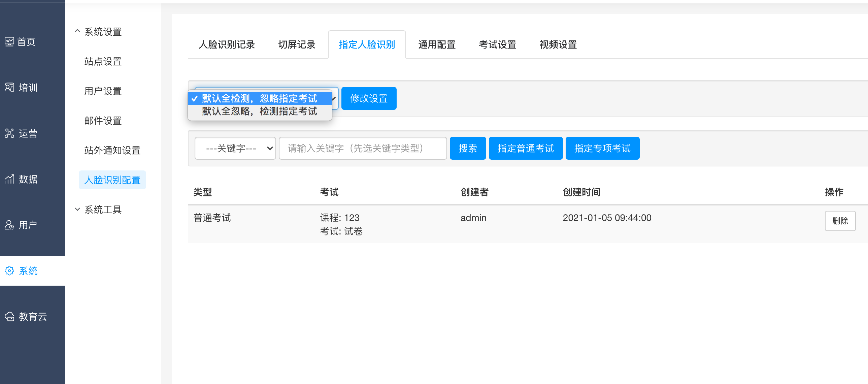Click the home icon in the sidebar
Screen dimensions: 868x384
[9, 42]
